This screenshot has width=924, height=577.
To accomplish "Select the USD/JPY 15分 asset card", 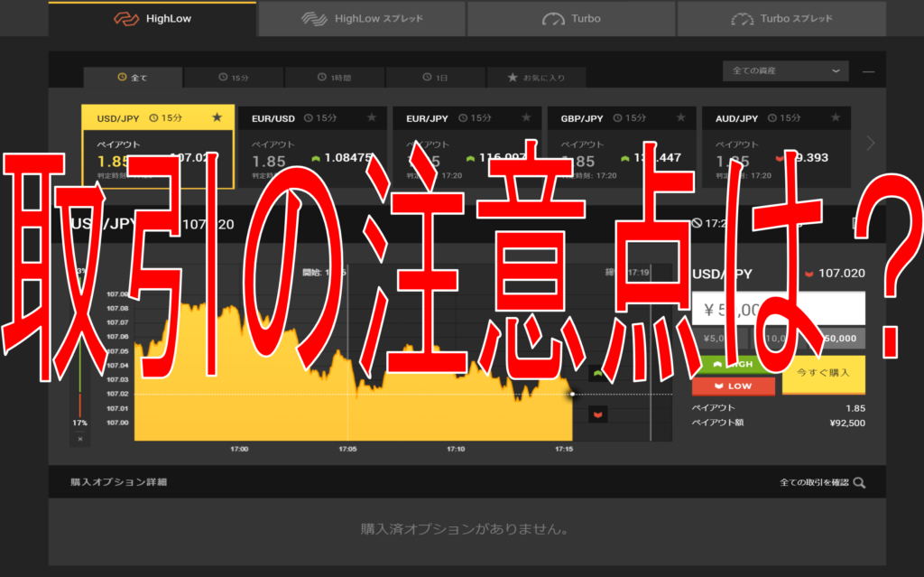I will click(x=158, y=147).
